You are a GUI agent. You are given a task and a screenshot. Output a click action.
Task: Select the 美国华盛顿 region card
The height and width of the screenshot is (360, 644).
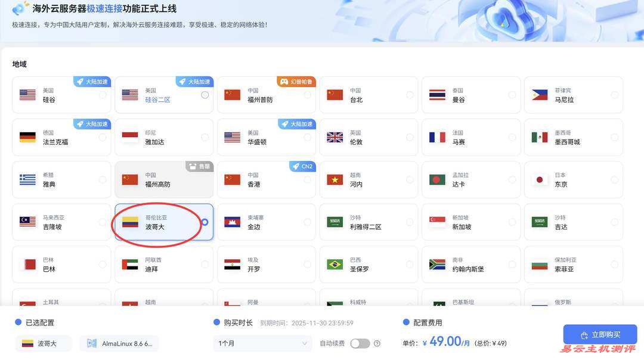click(265, 136)
